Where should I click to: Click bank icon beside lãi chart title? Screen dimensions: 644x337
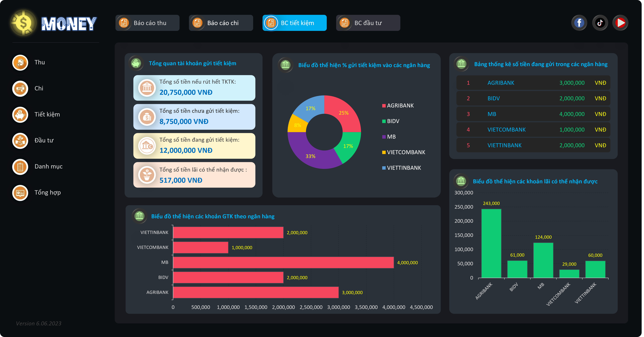[461, 181]
